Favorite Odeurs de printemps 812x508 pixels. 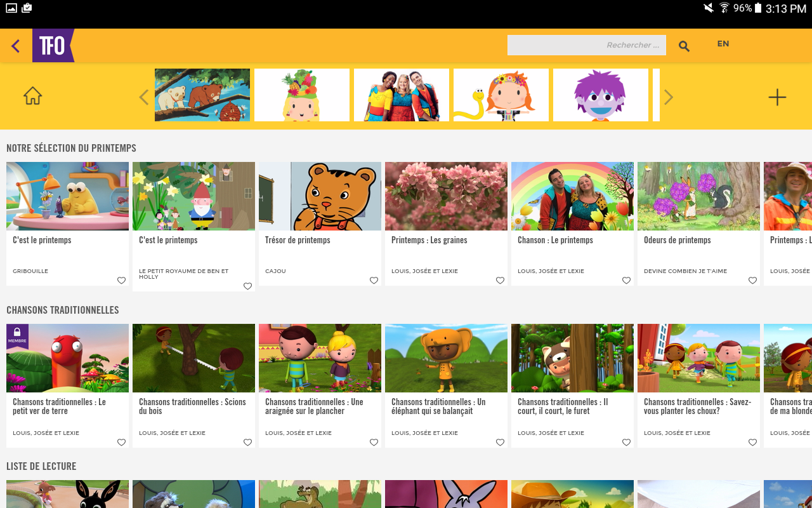point(752,281)
